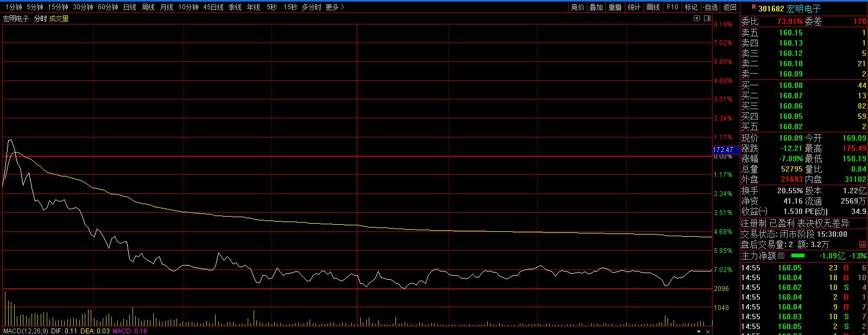Click the 统计 statistics button
Image resolution: width=868 pixels, height=335 pixels.
click(x=634, y=7)
